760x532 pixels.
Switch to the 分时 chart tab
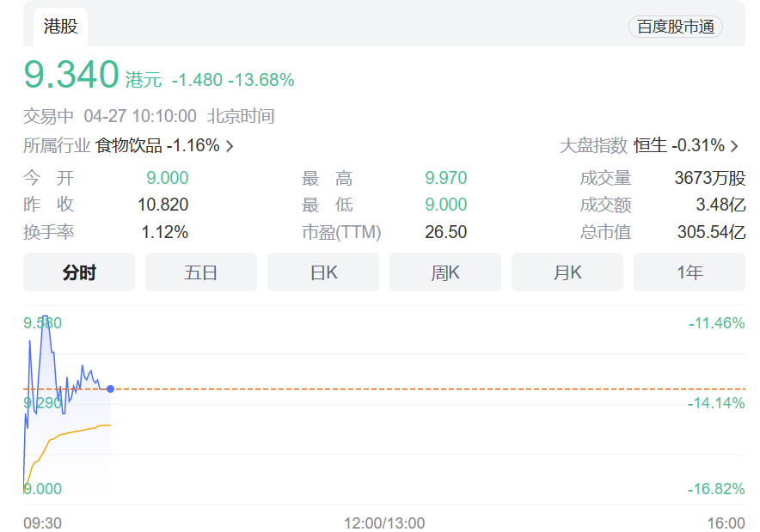click(79, 272)
